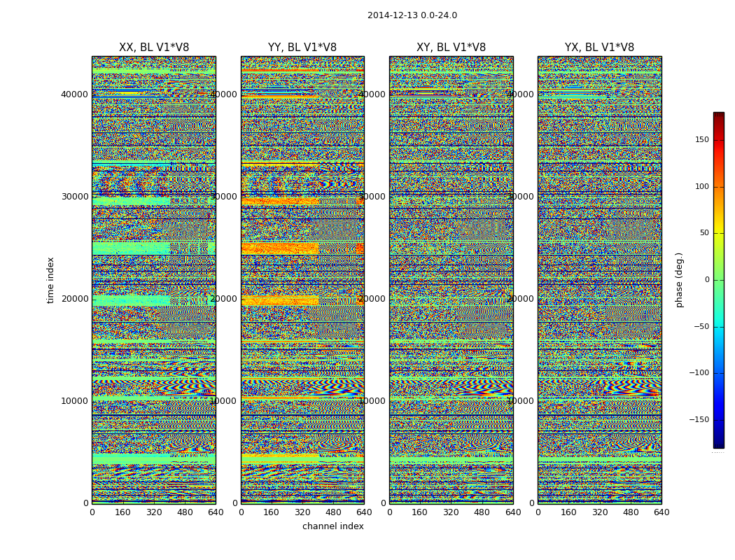Select the "YX, BL V1*V8" panel title

[x=599, y=48]
